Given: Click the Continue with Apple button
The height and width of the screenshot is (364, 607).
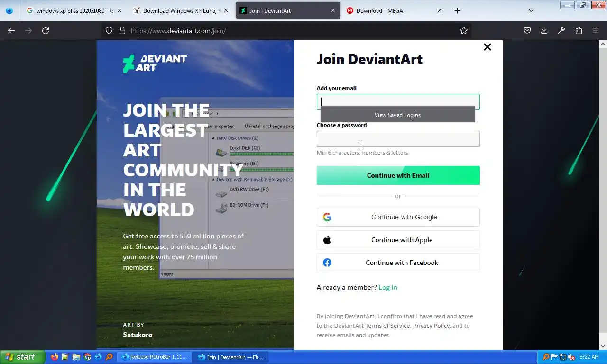Looking at the screenshot, I should click(398, 240).
